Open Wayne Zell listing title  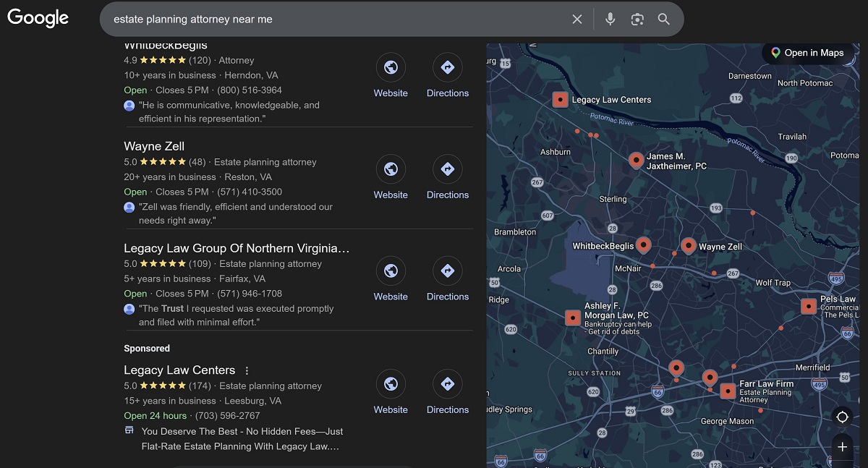154,146
